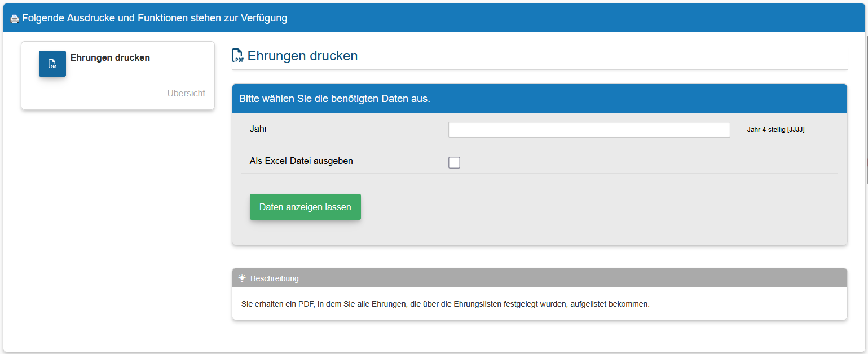Image resolution: width=868 pixels, height=354 pixels.
Task: Click the lightbulb icon next to Beschreibung
Action: 242,278
